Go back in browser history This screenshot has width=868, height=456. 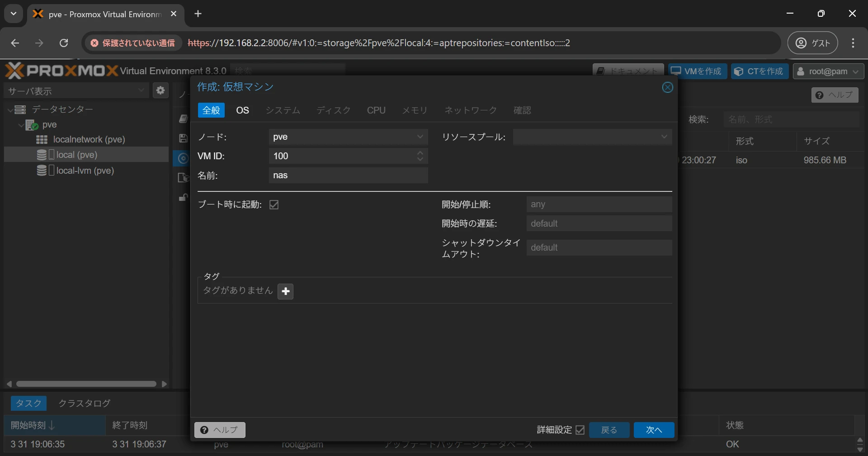pos(15,43)
